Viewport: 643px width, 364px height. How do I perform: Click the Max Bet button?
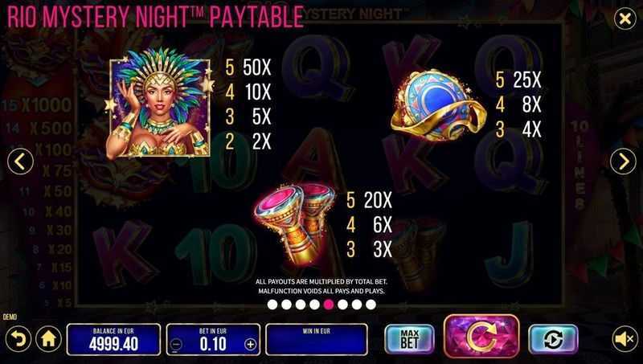click(x=409, y=339)
